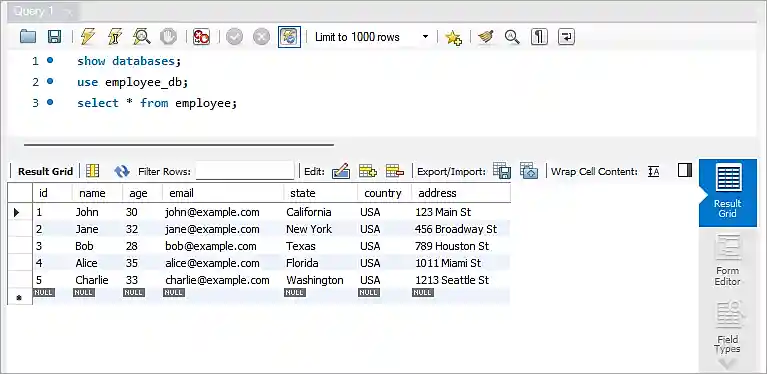Open find panel with magnifier icon
The height and width of the screenshot is (374, 767).
click(x=512, y=37)
